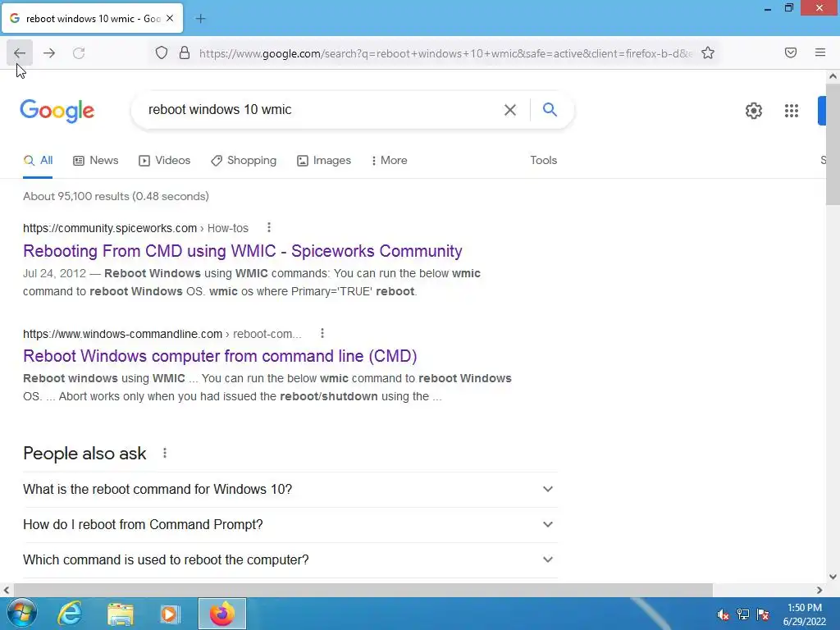Screen dimensions: 840x630
Task: Go back using Firefox back arrow
Action: click(x=20, y=52)
